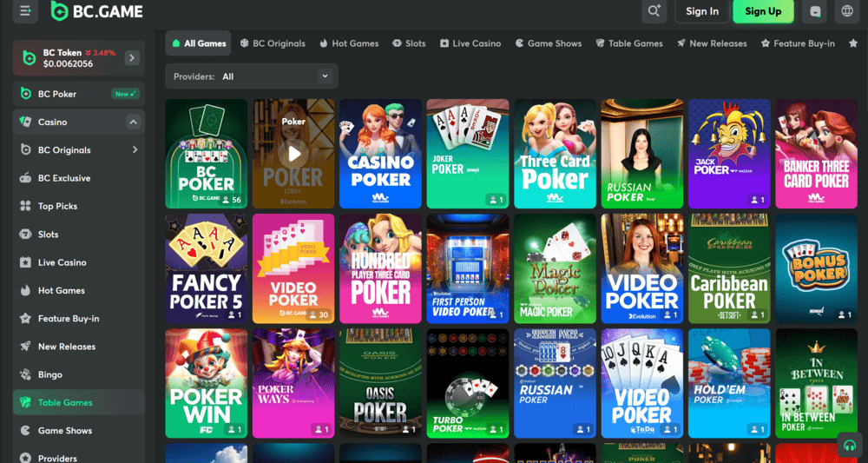Switch to the Table Games tab
The image size is (868, 463).
click(628, 43)
